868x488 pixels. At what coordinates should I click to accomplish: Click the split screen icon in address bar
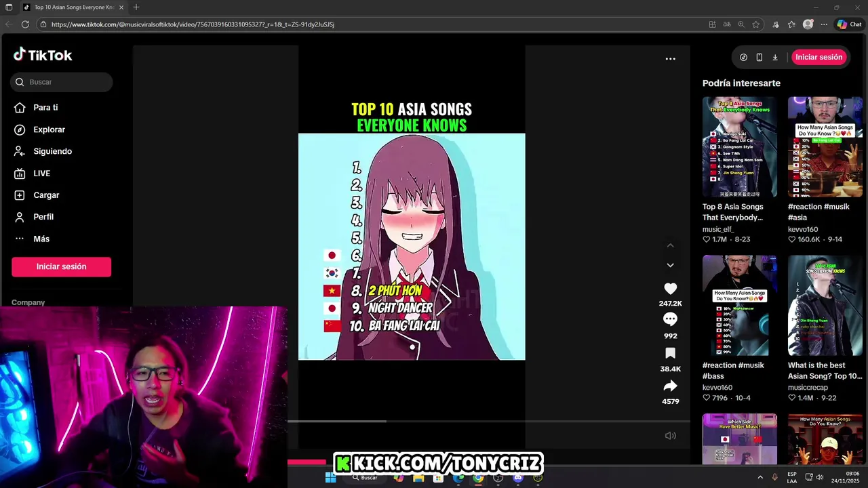point(712,24)
